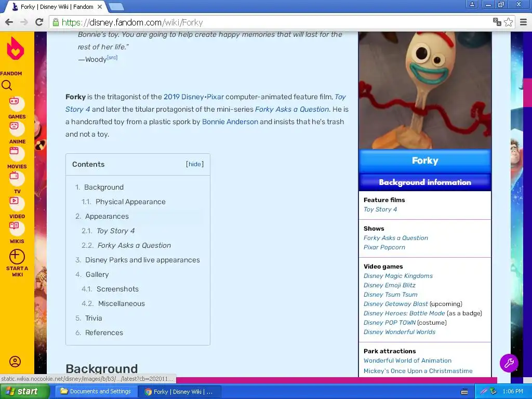Click the URL address bar
Image resolution: width=532 pixels, height=399 pixels.
pos(271,22)
